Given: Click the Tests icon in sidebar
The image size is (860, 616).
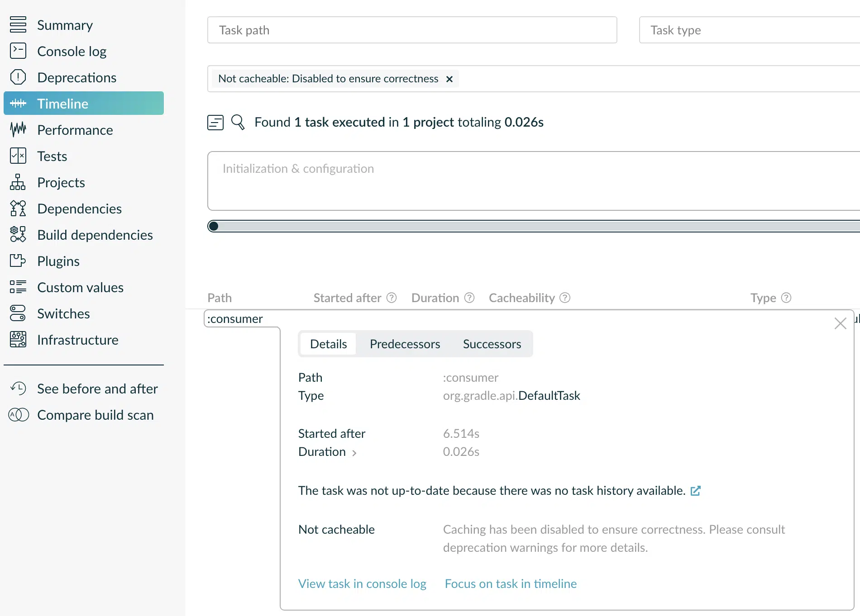Looking at the screenshot, I should [18, 156].
